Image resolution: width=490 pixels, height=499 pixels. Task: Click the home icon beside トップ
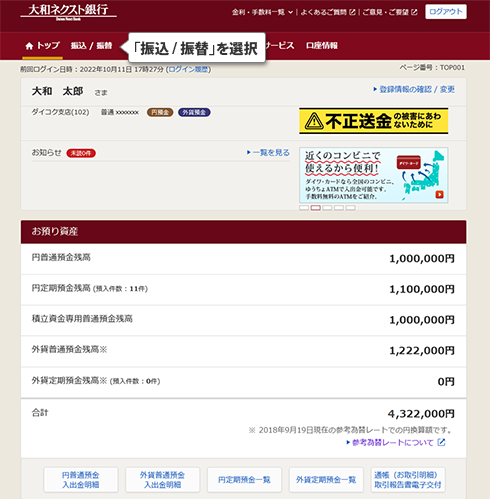tap(29, 46)
